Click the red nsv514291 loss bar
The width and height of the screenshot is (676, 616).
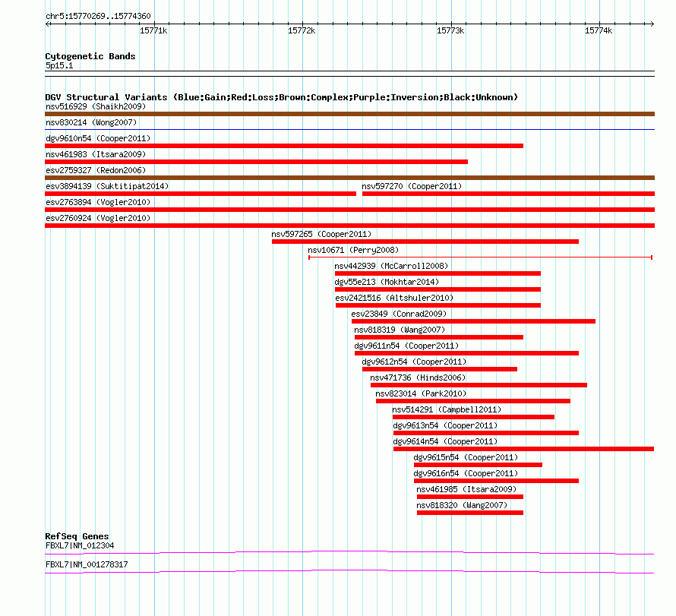click(x=473, y=417)
